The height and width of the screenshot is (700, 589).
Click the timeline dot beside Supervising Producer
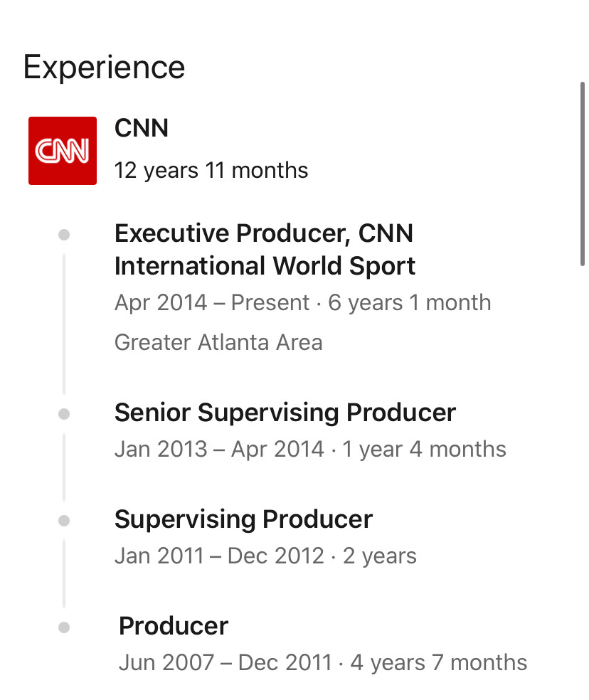[x=64, y=521]
